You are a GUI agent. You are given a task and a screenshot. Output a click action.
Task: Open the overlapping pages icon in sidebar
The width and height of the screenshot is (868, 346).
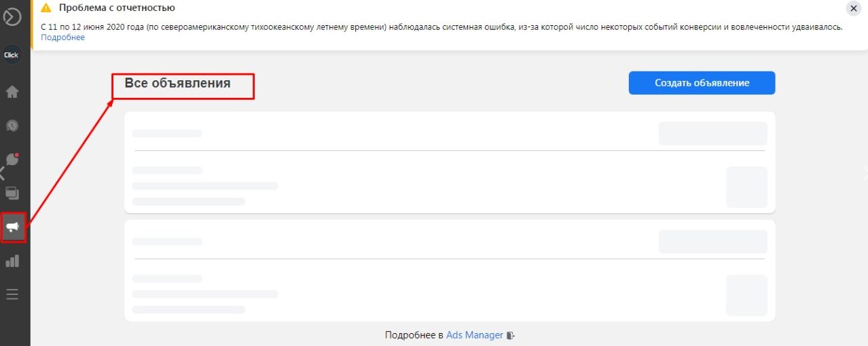click(12, 193)
